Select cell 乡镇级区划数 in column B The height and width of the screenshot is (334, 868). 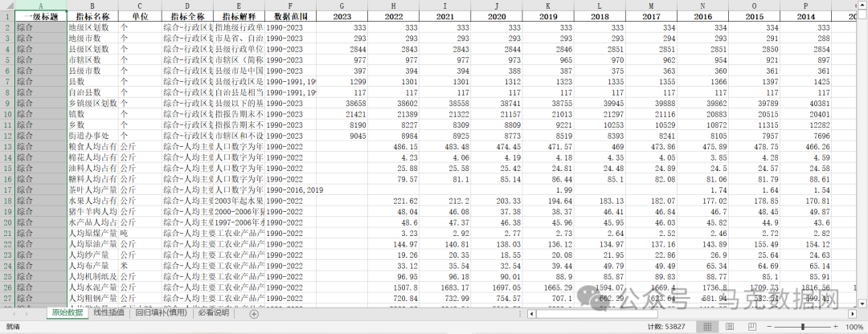[92, 104]
